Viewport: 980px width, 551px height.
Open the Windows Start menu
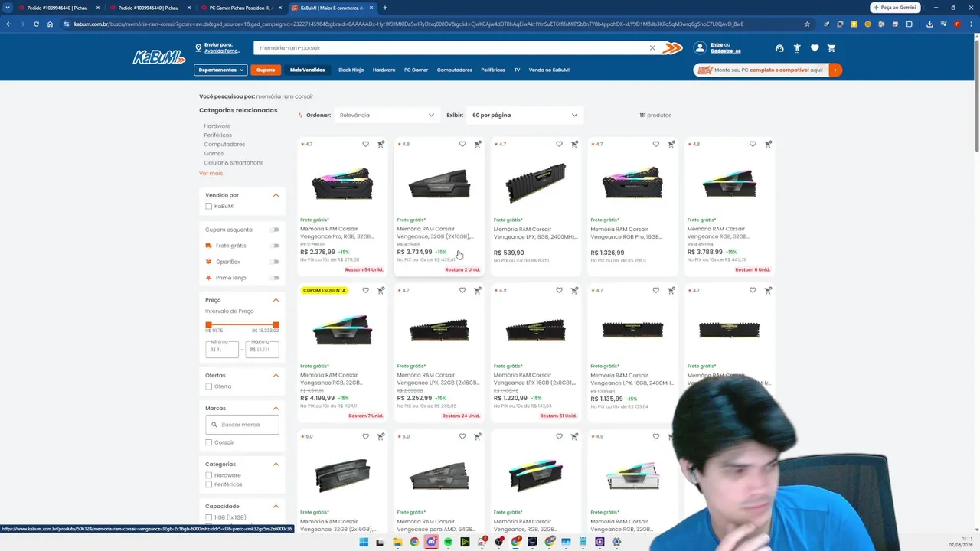tap(364, 542)
